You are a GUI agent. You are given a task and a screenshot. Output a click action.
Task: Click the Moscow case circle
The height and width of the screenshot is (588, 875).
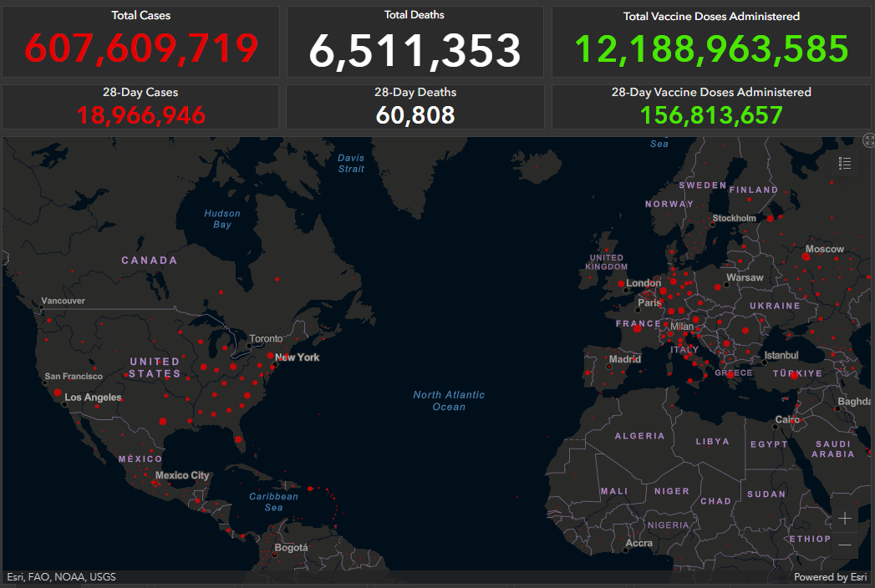(x=806, y=257)
